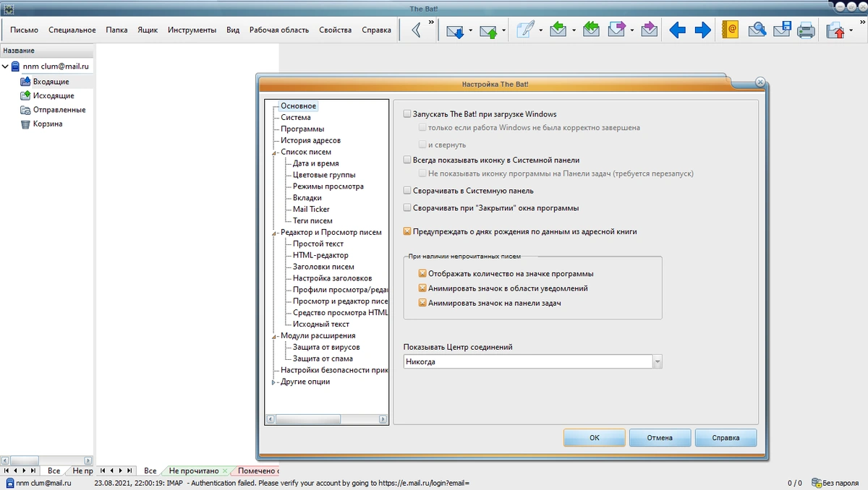Open dropdown arrow next to the Reply icon
The height and width of the screenshot is (490, 868).
[574, 31]
